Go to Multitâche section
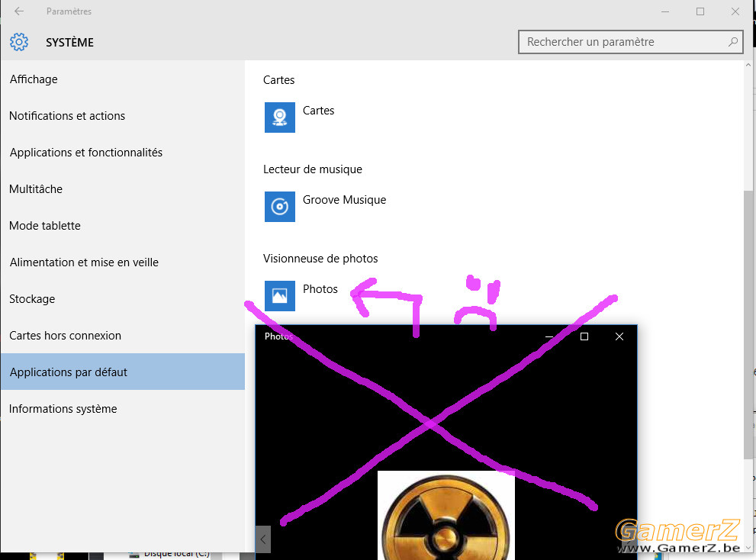This screenshot has width=756, height=560. 123,189
